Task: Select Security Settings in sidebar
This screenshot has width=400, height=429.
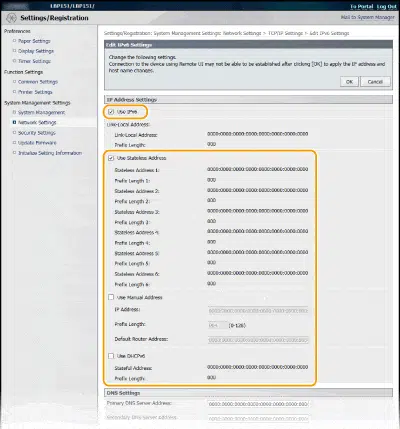Action: [x=37, y=133]
